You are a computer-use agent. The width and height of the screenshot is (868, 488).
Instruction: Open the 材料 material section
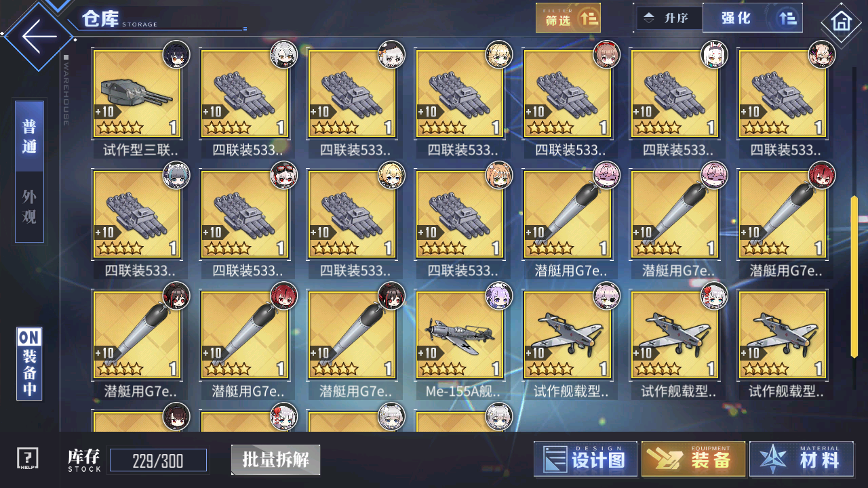click(x=801, y=460)
